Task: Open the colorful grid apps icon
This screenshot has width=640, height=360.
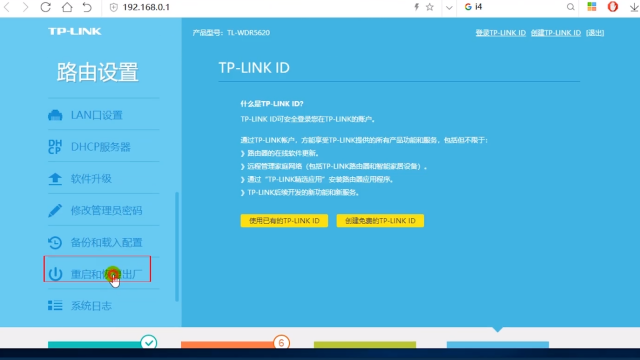Action: tap(592, 7)
